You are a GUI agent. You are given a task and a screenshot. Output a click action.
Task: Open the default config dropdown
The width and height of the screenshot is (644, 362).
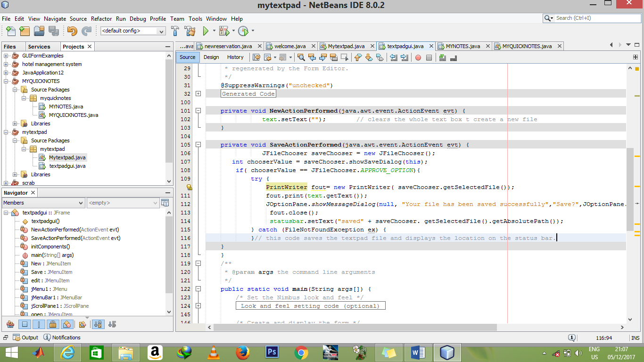point(132,31)
